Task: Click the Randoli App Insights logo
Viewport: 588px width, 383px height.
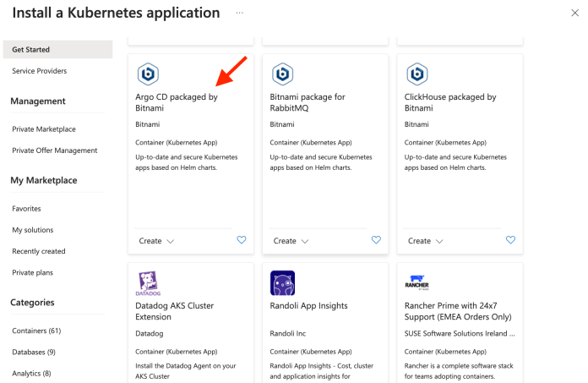Action: tap(282, 283)
